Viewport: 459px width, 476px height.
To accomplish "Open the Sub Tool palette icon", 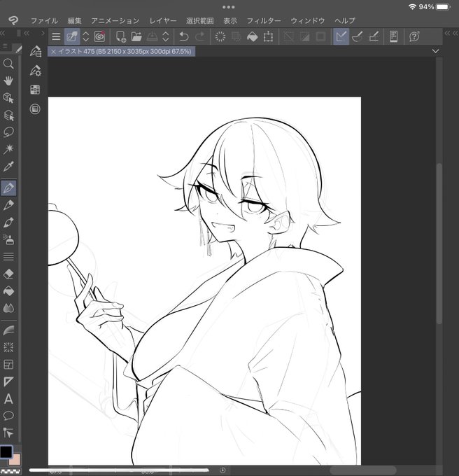I will coord(36,51).
